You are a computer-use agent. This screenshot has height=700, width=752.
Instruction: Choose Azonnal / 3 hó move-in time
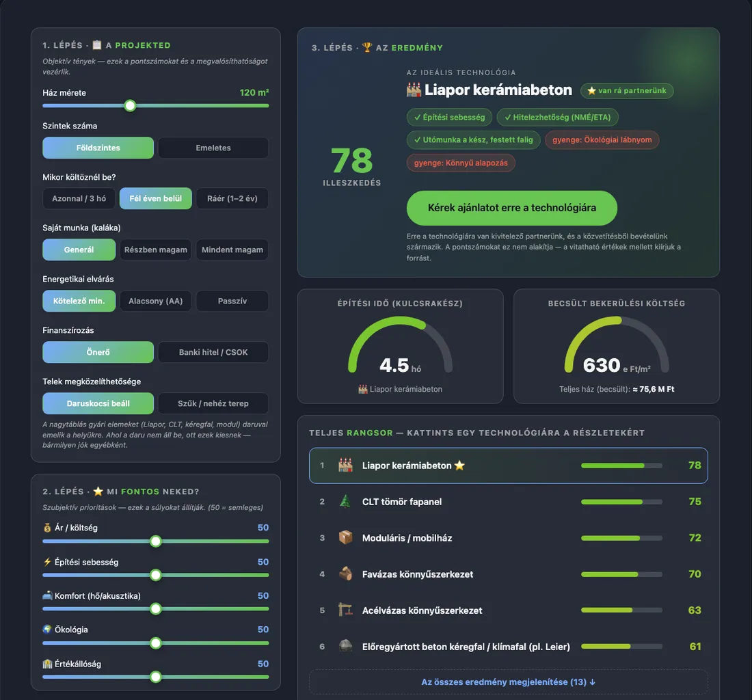click(79, 198)
